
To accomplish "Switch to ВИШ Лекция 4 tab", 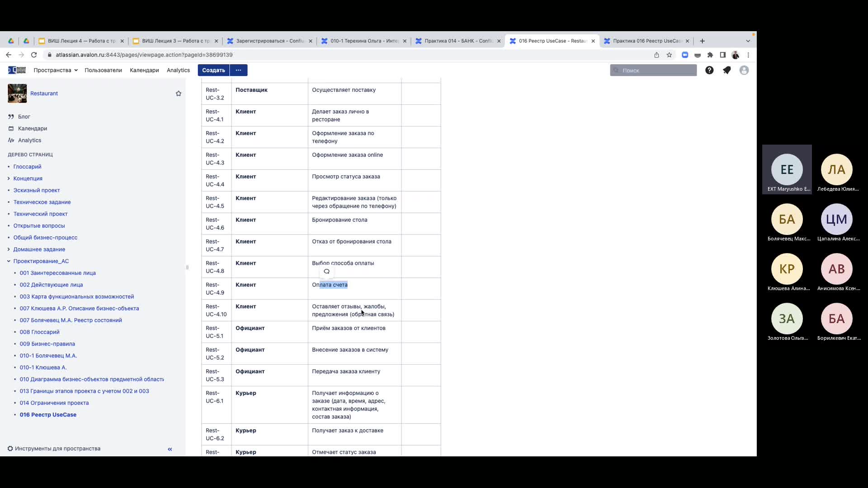I will click(x=81, y=41).
